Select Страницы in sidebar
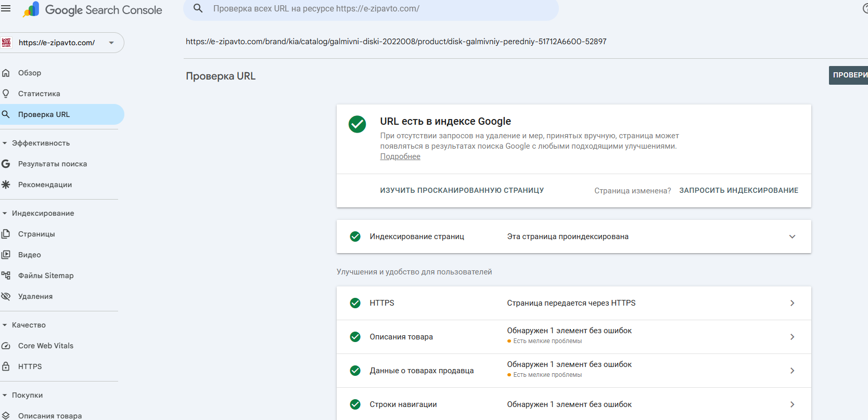Viewport: 868px width, 420px height. 36,234
